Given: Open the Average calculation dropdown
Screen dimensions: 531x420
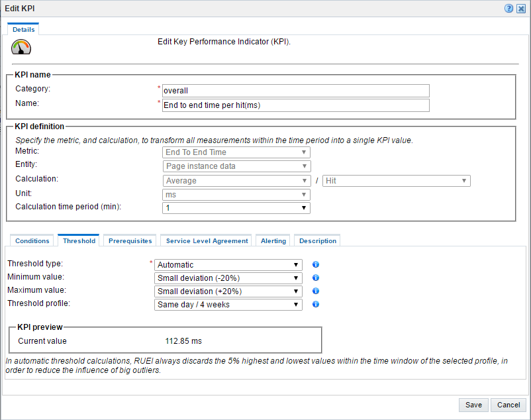Looking at the screenshot, I should coord(236,181).
